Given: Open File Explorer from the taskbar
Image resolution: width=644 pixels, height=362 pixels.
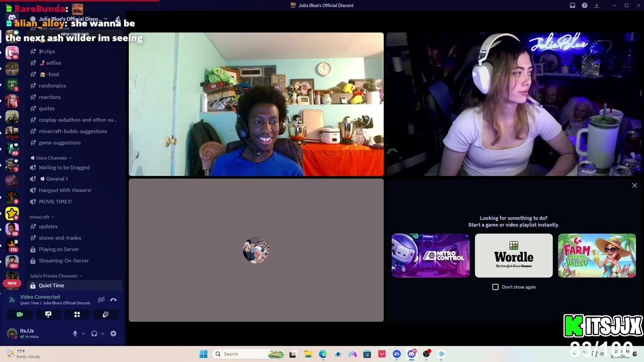Looking at the screenshot, I should coord(308,354).
